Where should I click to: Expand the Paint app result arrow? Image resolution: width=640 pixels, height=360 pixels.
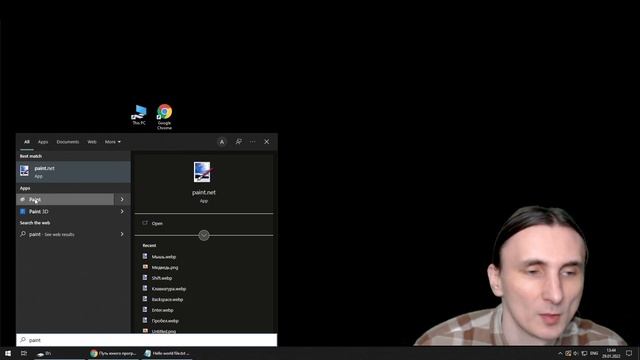click(122, 199)
